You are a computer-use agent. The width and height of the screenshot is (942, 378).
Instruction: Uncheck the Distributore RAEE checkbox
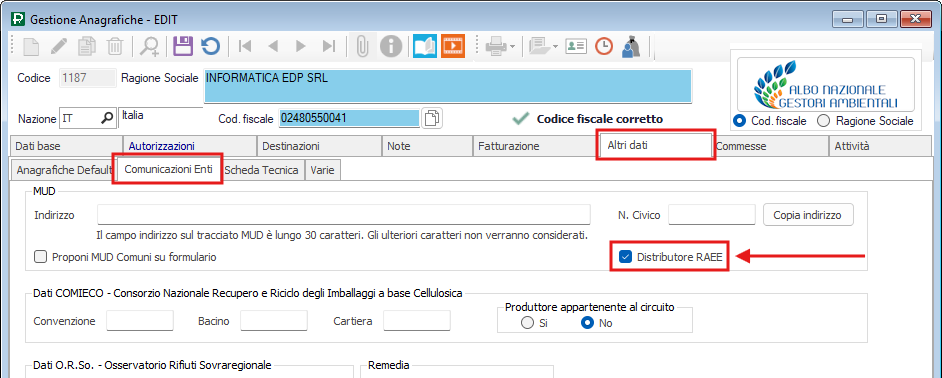[625, 257]
